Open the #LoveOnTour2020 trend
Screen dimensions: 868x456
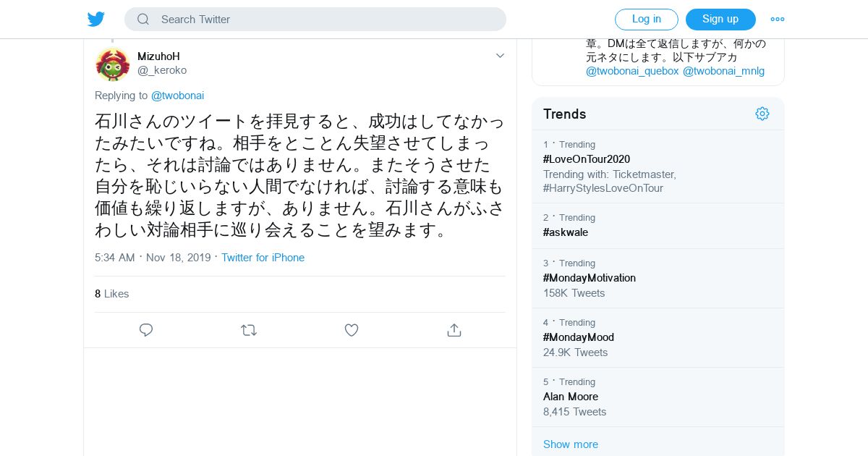[587, 159]
